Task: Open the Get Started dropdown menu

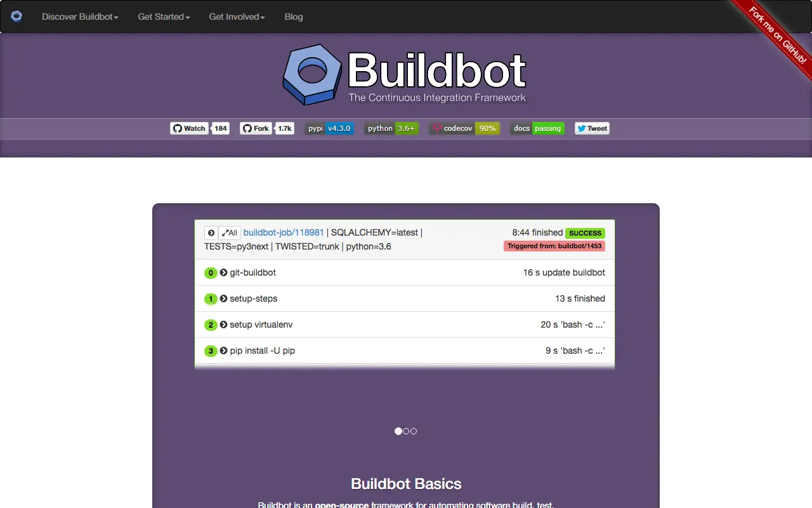Action: pos(164,17)
